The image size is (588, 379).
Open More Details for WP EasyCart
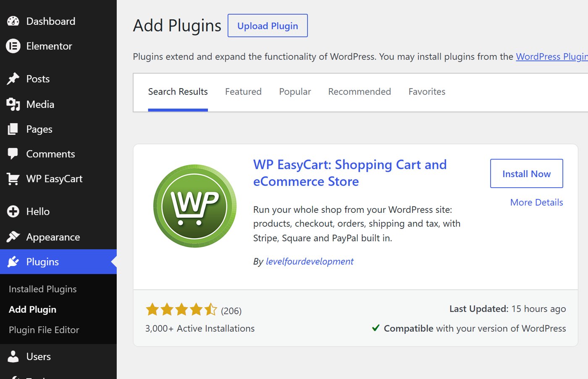tap(536, 202)
